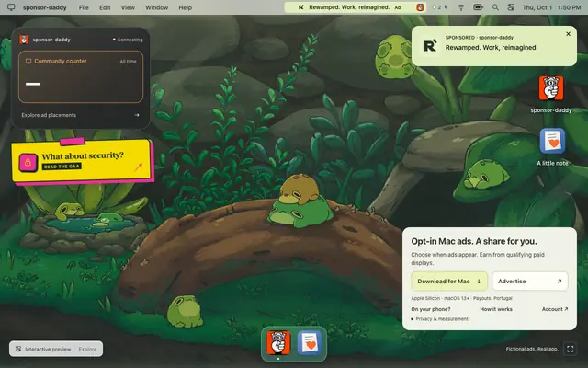Click the battery status icon
588x368 pixels.
click(x=478, y=7)
